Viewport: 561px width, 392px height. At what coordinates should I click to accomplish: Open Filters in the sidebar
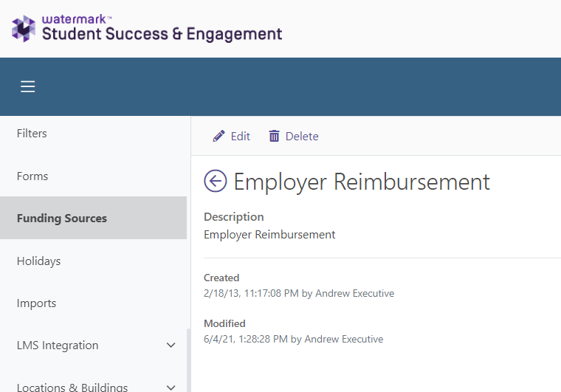[93, 134]
